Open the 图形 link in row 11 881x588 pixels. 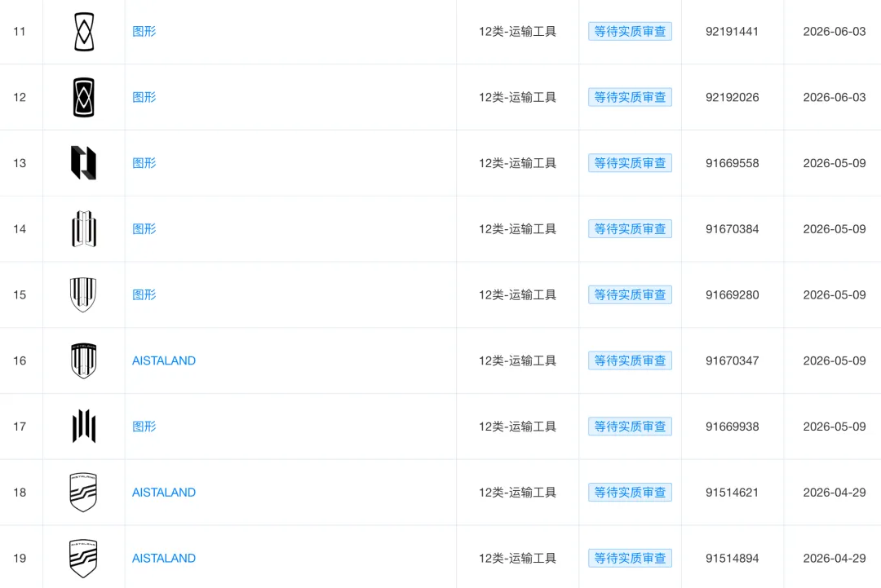144,32
